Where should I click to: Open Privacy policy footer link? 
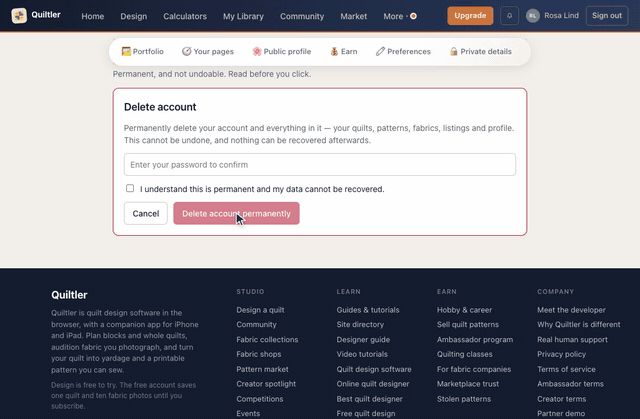[x=562, y=354]
